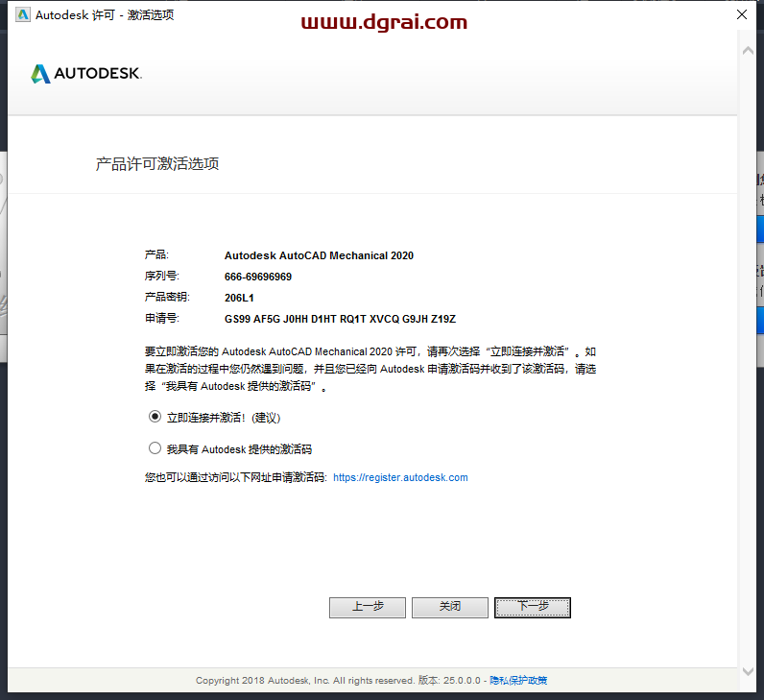This screenshot has height=700, width=764.
Task: Click the request code starting with GS99 AF5G
Action: click(340, 320)
